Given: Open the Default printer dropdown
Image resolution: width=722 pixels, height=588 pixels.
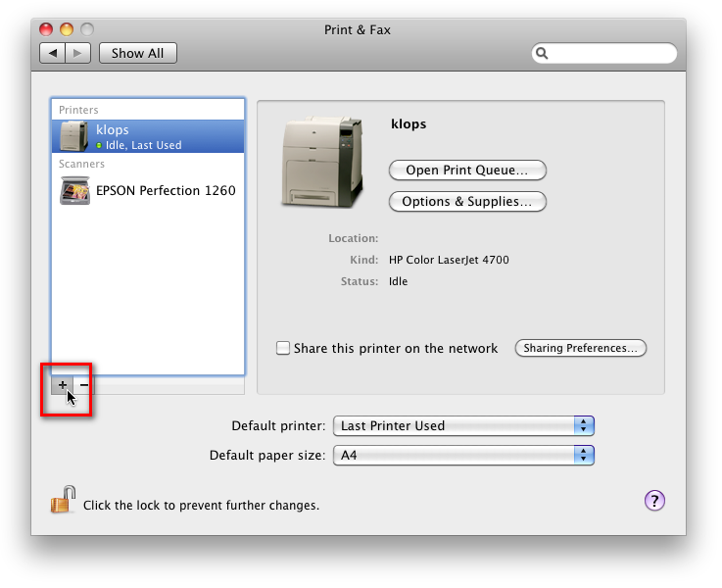Looking at the screenshot, I should 463,425.
